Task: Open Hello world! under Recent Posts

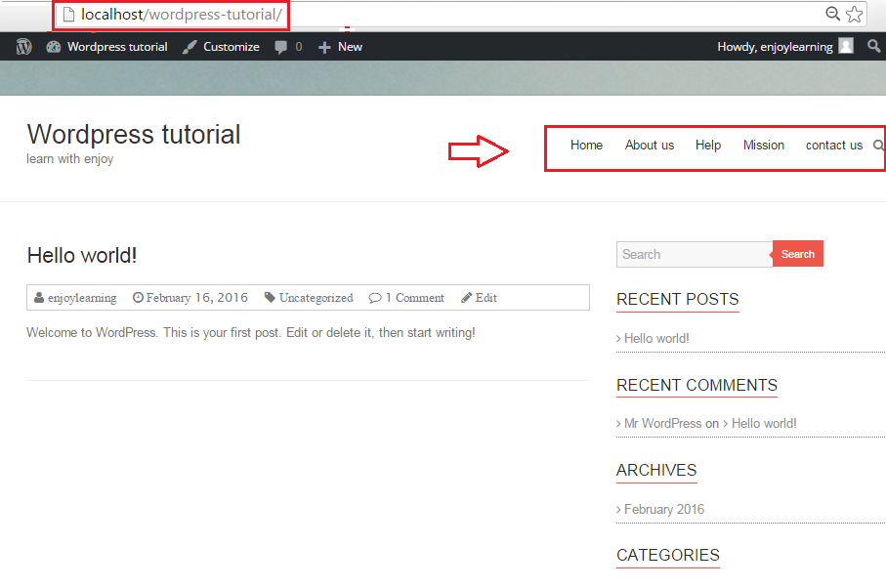Action: (656, 338)
